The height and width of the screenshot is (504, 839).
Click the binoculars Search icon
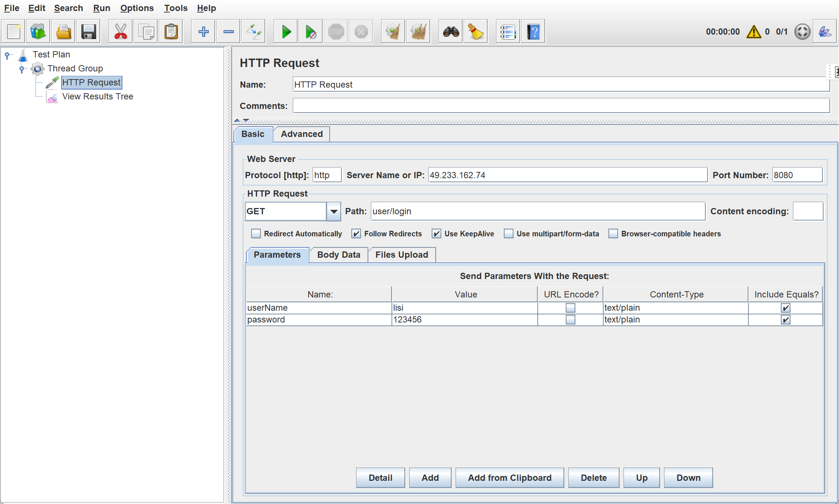(451, 32)
